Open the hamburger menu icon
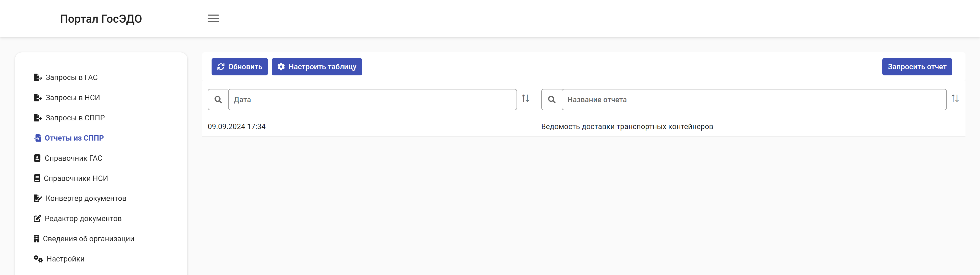The image size is (980, 275). point(213,18)
